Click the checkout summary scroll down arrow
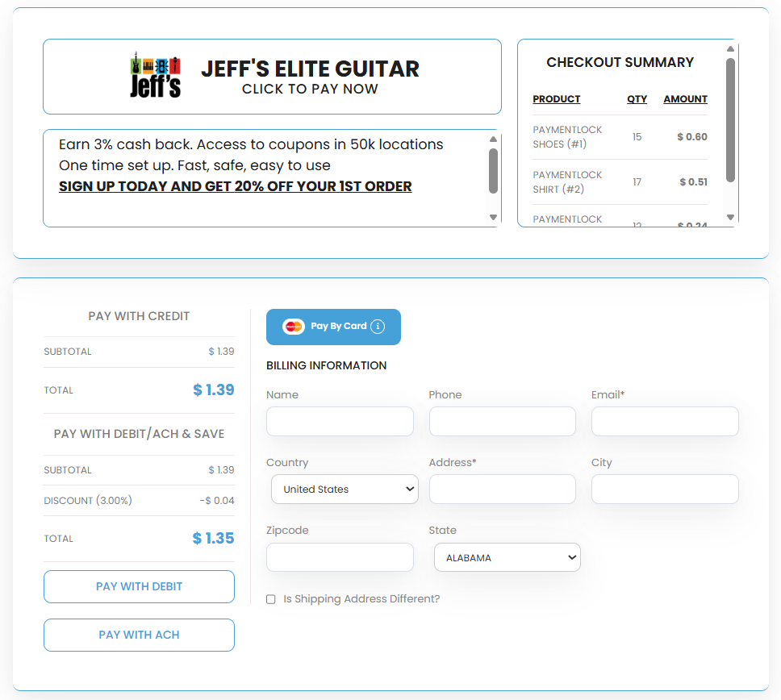Image resolution: width=781 pixels, height=700 pixels. click(730, 217)
